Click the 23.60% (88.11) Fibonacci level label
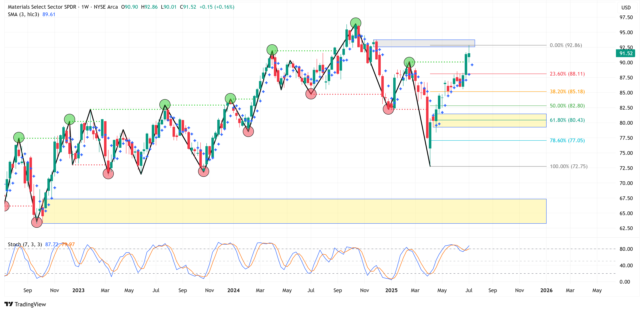 567,74
